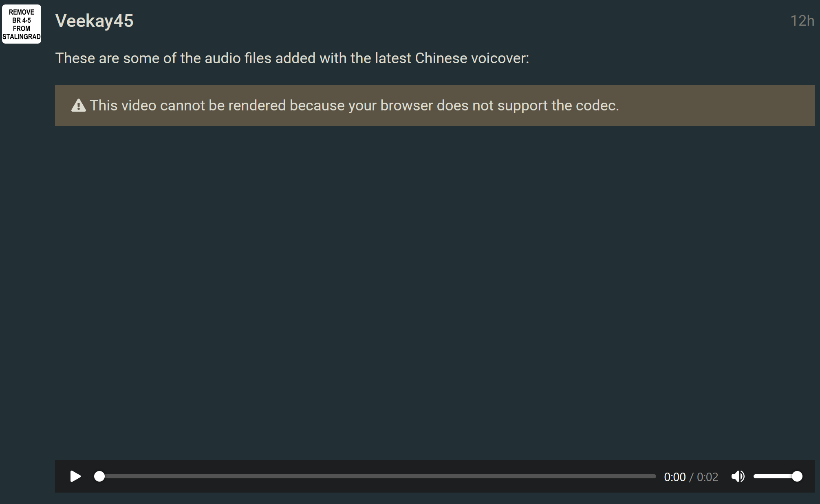
Task: Click the word "voicover" in the post text
Action: point(500,58)
